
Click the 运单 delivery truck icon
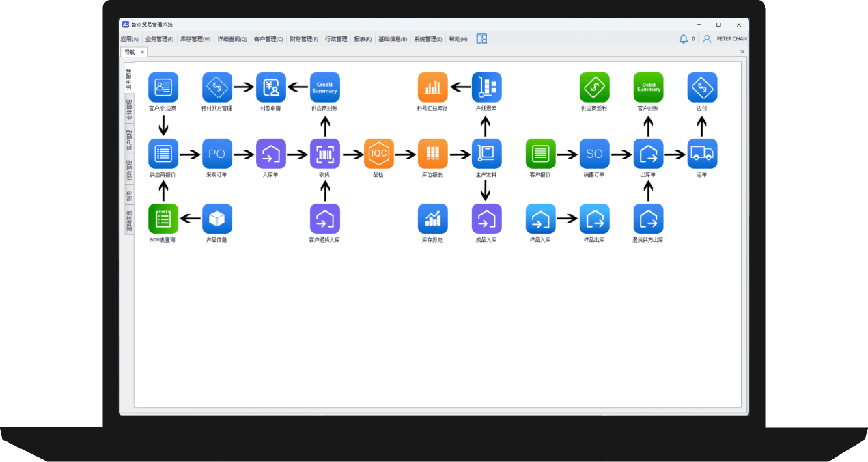point(702,153)
